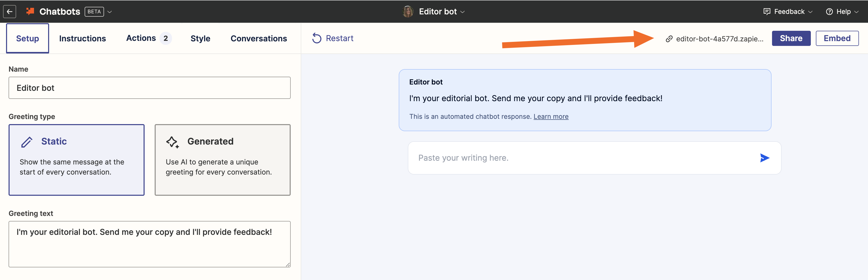The height and width of the screenshot is (280, 868).
Task: Click the Feedback speech bubble icon
Action: coord(766,11)
